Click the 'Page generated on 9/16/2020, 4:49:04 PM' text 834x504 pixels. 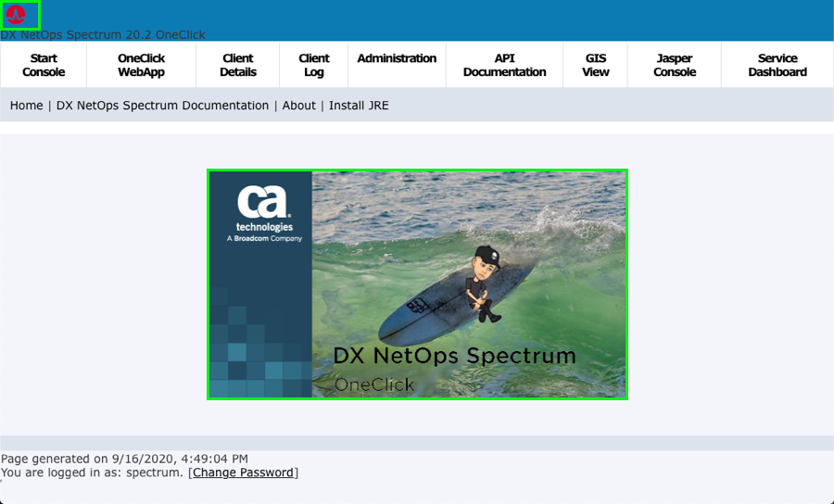tap(124, 459)
